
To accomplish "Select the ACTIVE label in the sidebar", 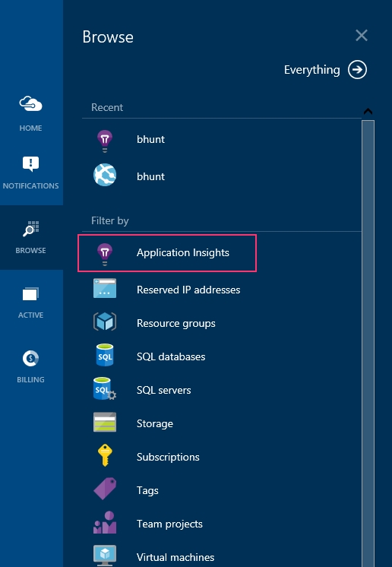I will 30,315.
